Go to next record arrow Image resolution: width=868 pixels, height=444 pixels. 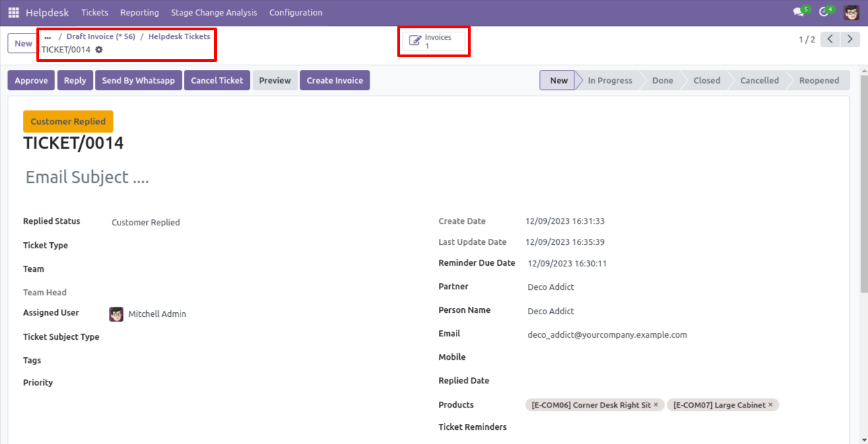click(x=851, y=40)
